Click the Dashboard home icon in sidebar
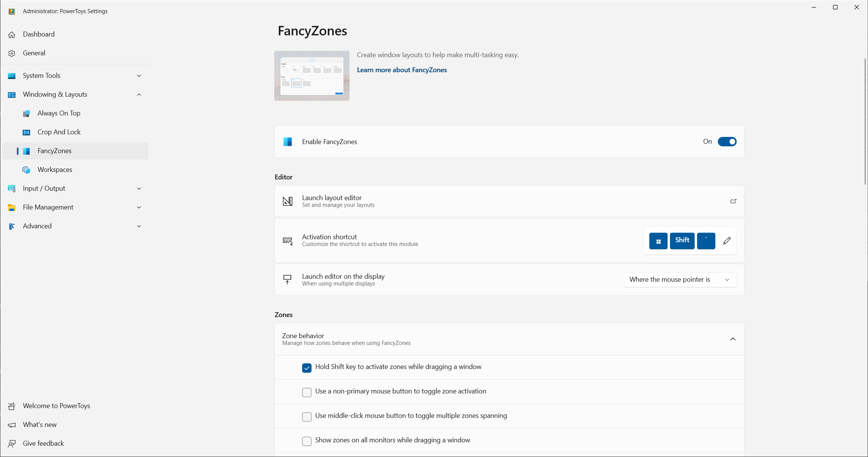868x457 pixels. coord(12,35)
